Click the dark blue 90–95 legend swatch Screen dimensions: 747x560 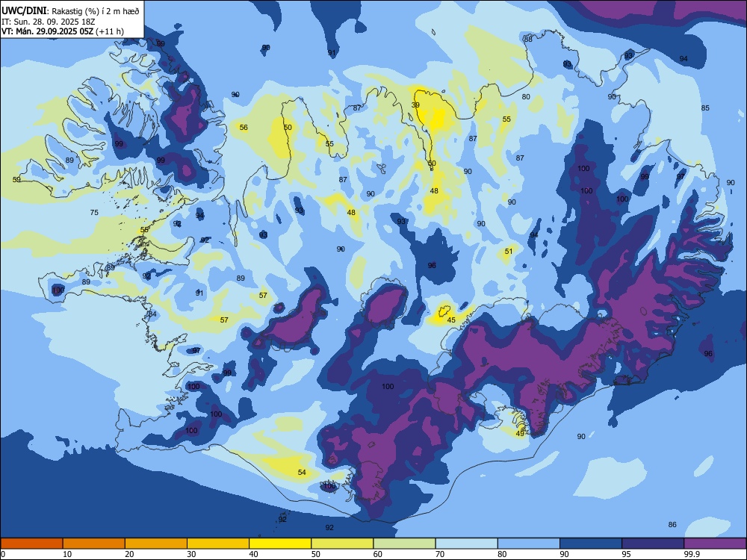[x=591, y=544]
